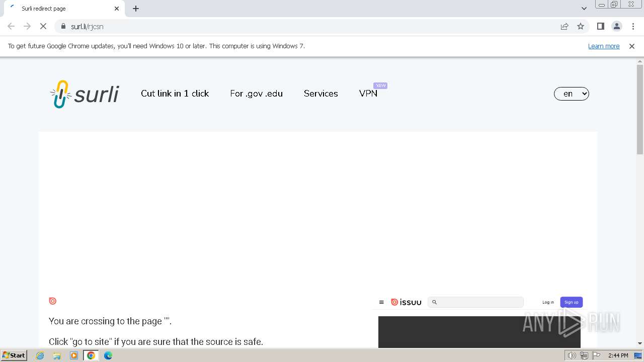This screenshot has height=362, width=644.
Task: Open tab search chevron
Action: tap(584, 9)
